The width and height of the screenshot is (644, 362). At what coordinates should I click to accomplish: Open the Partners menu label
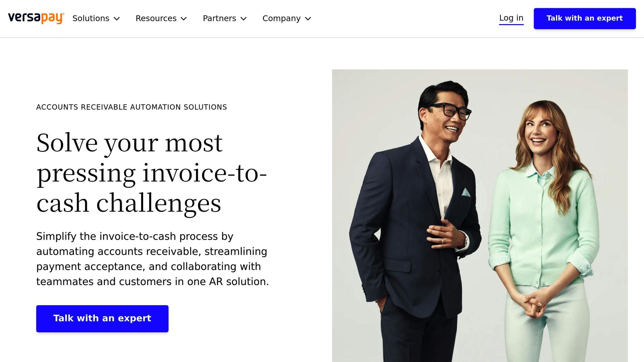[x=219, y=19]
